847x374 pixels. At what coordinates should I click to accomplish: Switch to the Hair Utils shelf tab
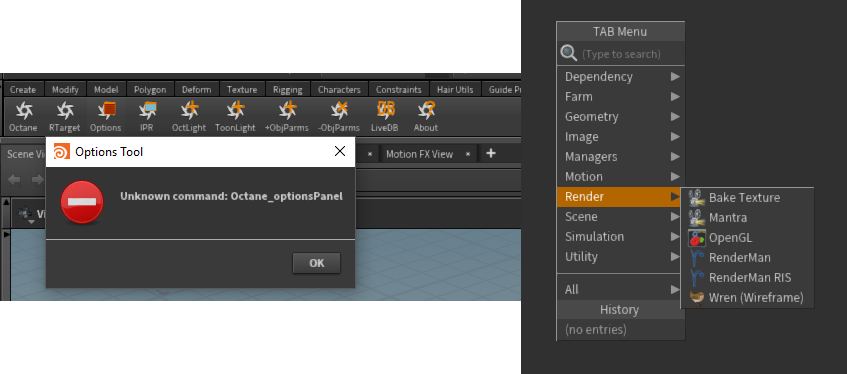click(455, 90)
